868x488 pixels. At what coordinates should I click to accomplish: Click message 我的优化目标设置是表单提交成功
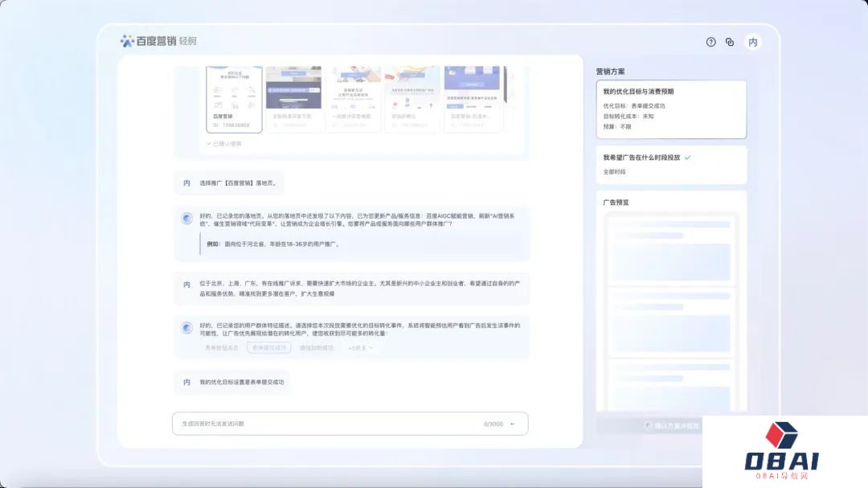[x=242, y=382]
